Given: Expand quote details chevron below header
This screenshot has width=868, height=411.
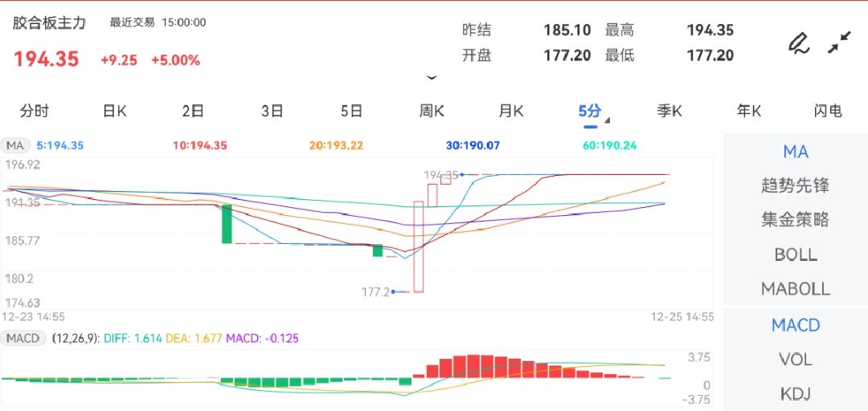Looking at the screenshot, I should coord(432,78).
